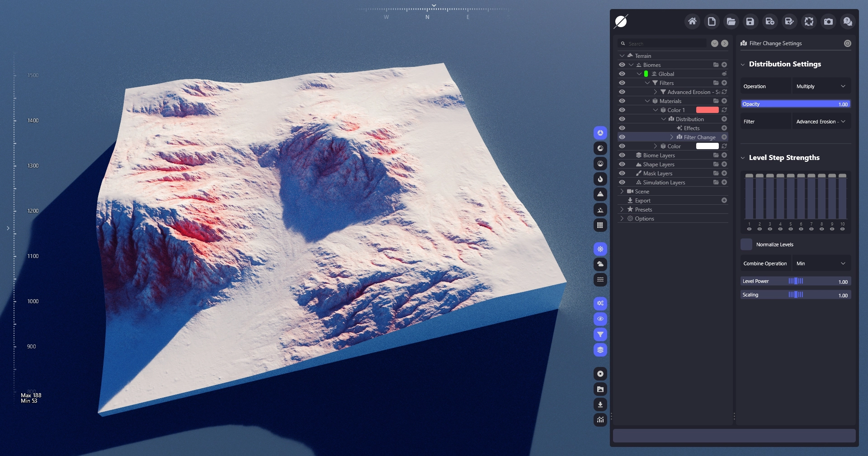The height and width of the screenshot is (456, 868).
Task: Toggle visibility of Advanced Erosion filter
Action: (622, 92)
